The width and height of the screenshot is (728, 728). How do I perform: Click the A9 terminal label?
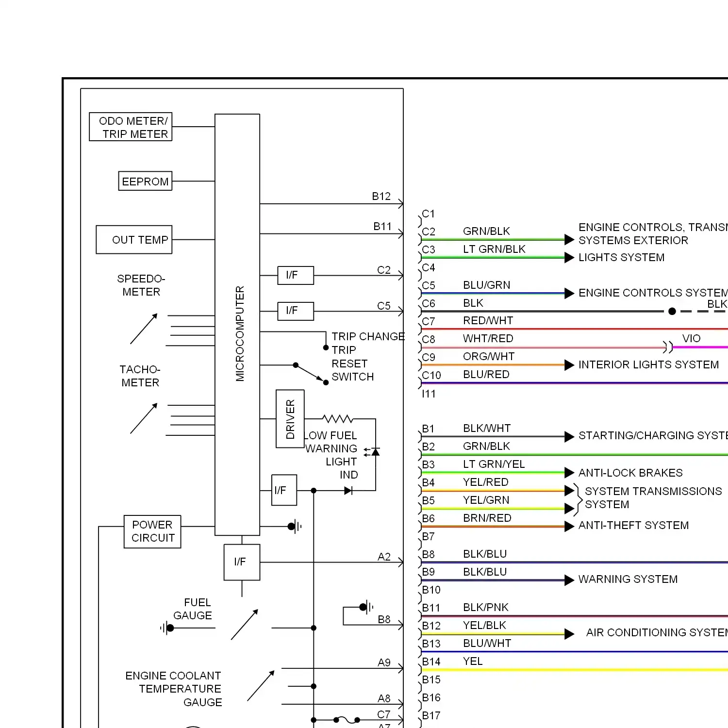coord(384,662)
